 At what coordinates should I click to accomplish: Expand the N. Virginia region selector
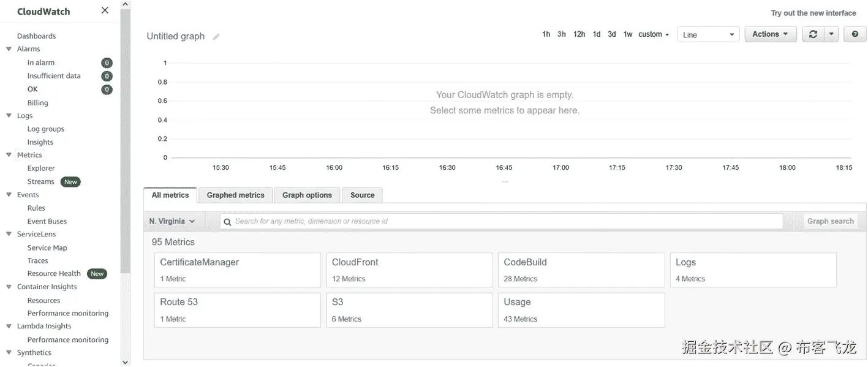[x=172, y=221]
